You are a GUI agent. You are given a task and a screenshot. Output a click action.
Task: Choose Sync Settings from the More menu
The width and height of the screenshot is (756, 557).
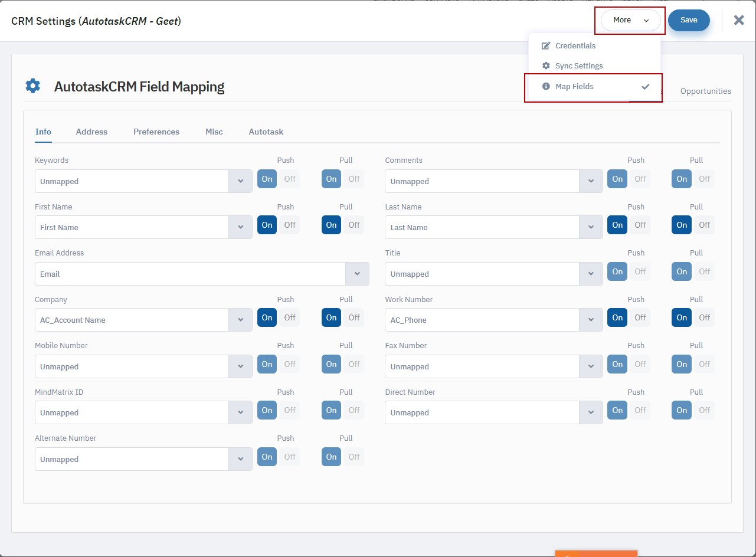click(579, 66)
